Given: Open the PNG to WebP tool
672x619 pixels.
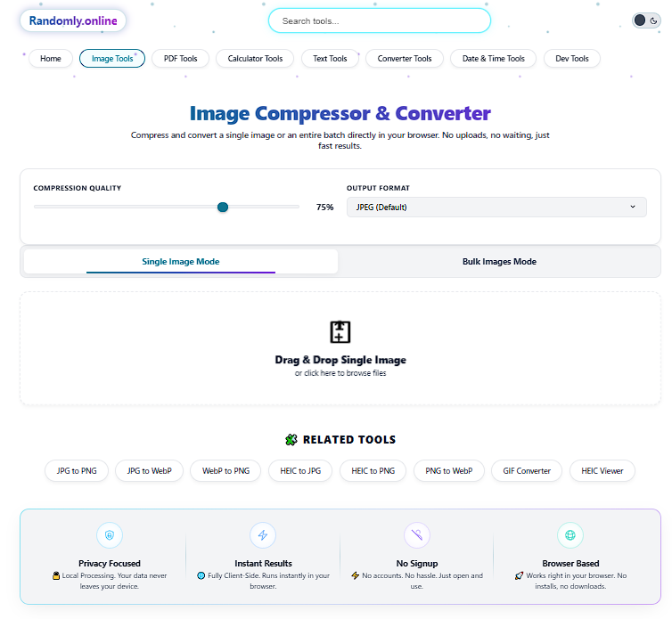Looking at the screenshot, I should [448, 471].
